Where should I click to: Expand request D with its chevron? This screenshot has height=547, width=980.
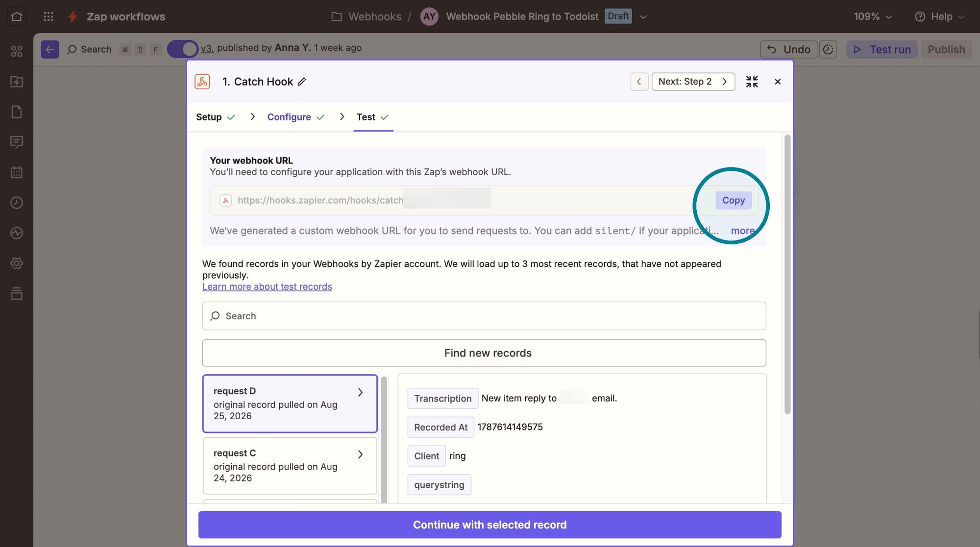360,392
